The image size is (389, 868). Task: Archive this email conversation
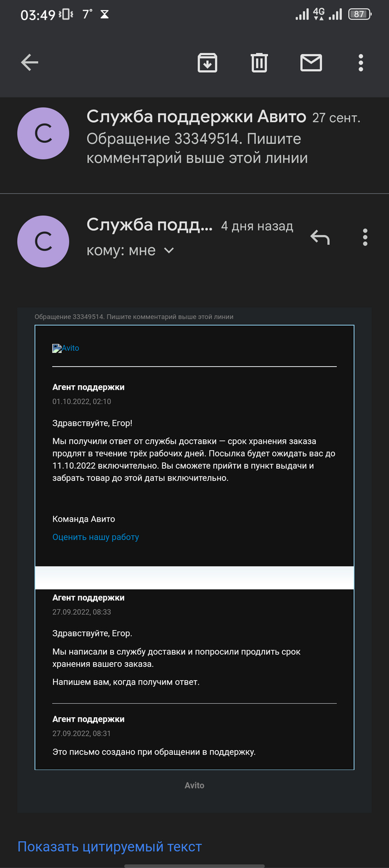[207, 62]
